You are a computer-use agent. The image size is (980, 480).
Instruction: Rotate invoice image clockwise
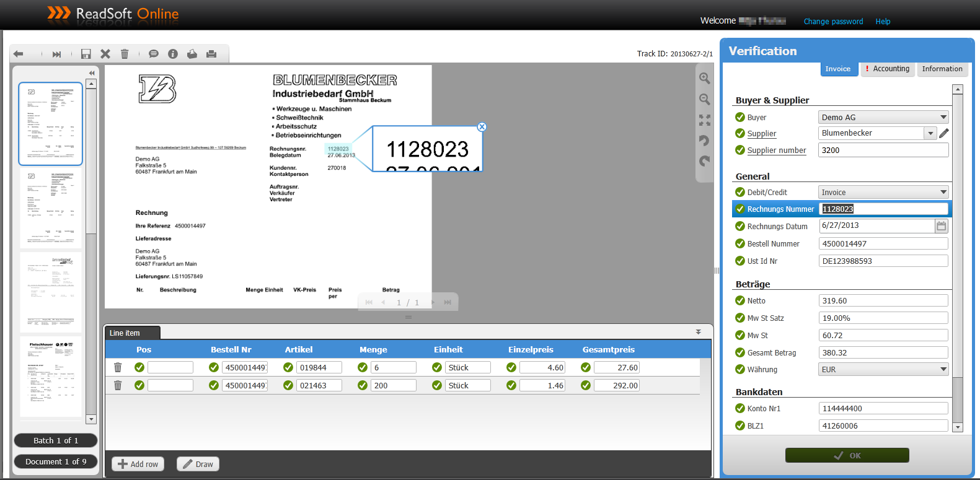705,161
